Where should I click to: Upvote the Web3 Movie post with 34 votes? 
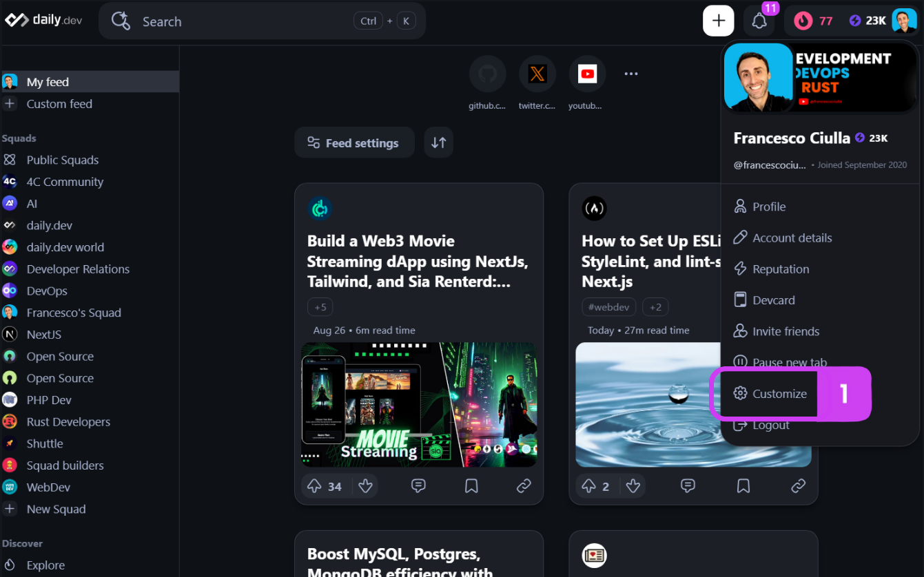[323, 486]
